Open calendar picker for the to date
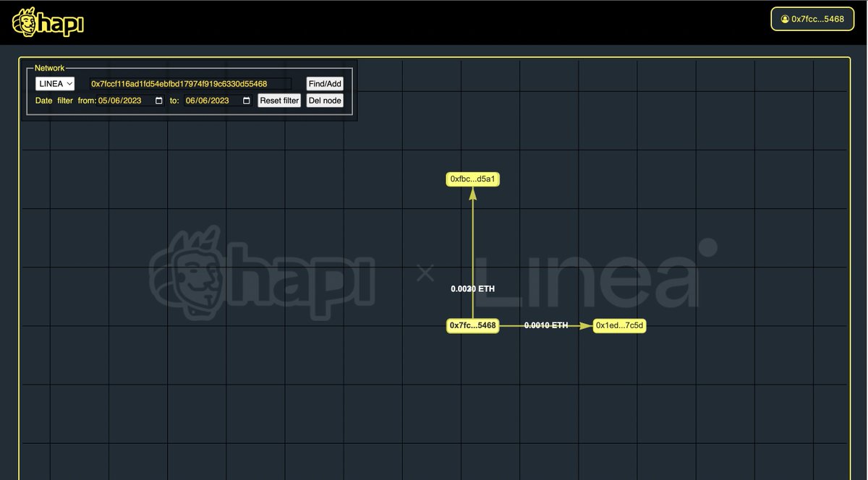The image size is (868, 480). point(247,100)
